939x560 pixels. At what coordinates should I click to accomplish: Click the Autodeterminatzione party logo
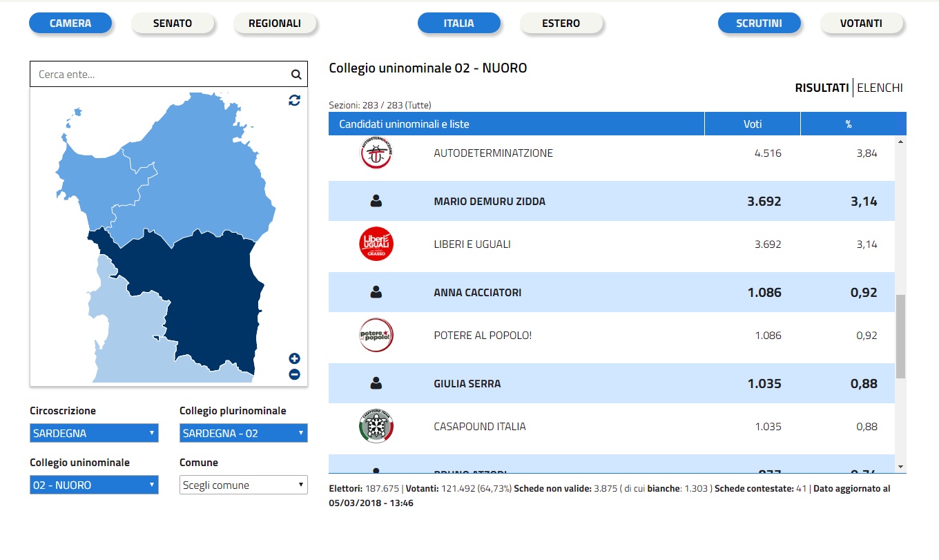coord(376,153)
